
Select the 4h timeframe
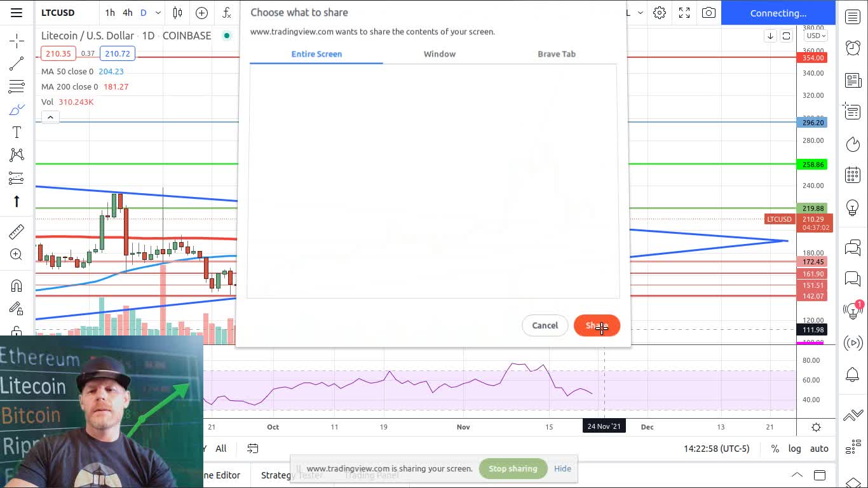pos(127,13)
